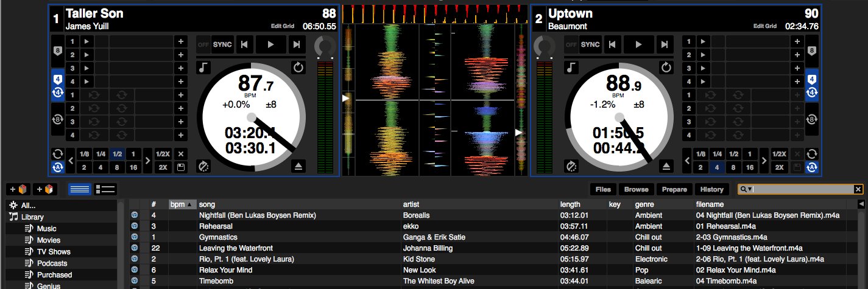Add cue point 3 on deck 1
868x289 pixels.
point(180,68)
